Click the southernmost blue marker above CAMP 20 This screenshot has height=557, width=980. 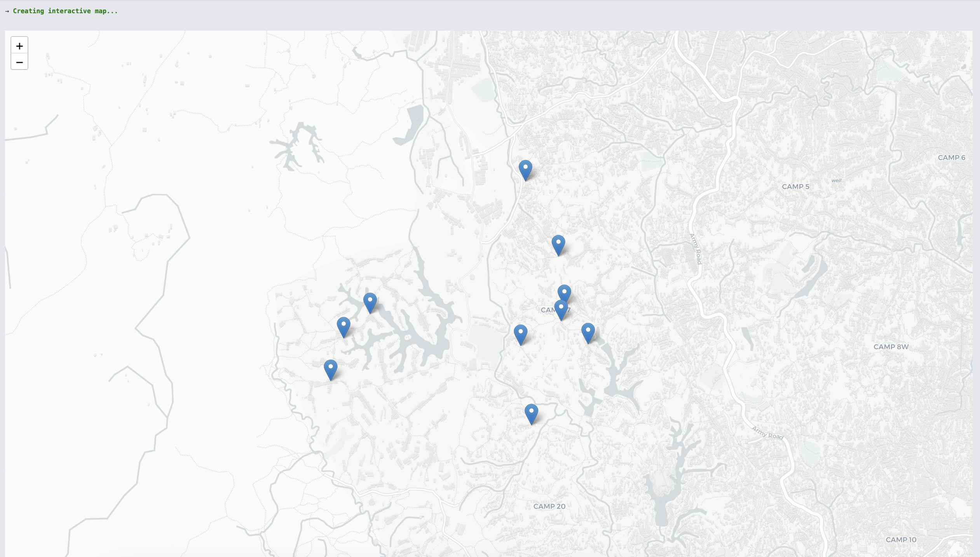pos(531,414)
